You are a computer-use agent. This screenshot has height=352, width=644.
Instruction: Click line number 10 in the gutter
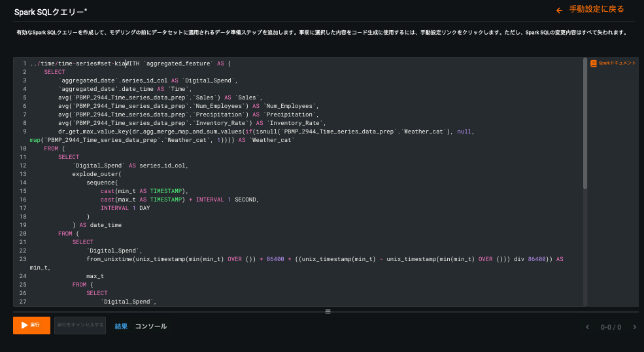tap(22, 149)
